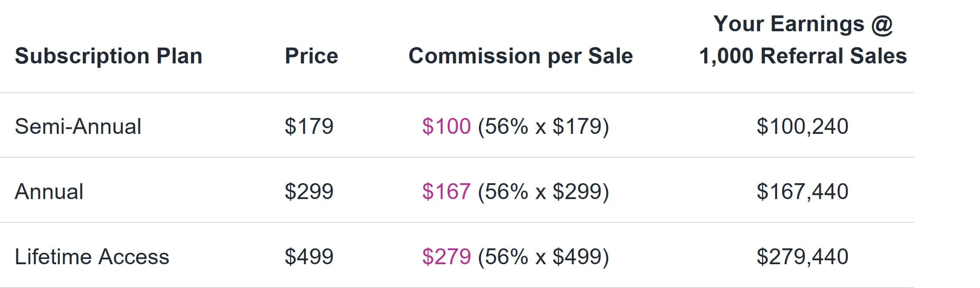Click the $167,440 earnings value
Viewport: 980px width, 288px height.
pos(803,192)
